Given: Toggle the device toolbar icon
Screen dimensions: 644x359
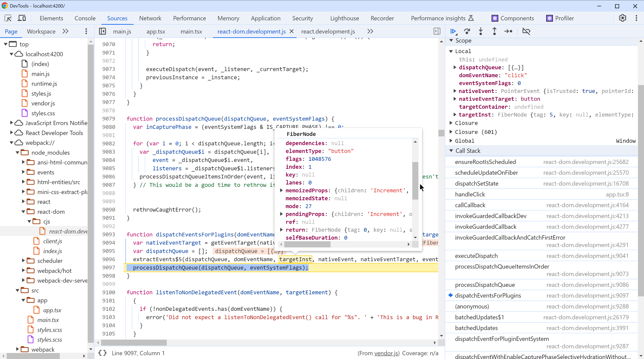Looking at the screenshot, I should [x=22, y=18].
